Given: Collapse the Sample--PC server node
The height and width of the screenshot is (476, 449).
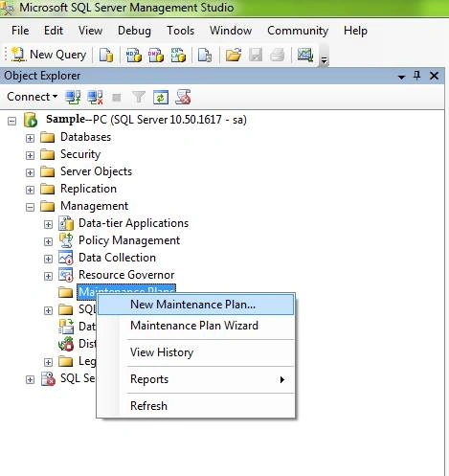Looking at the screenshot, I should 11,121.
